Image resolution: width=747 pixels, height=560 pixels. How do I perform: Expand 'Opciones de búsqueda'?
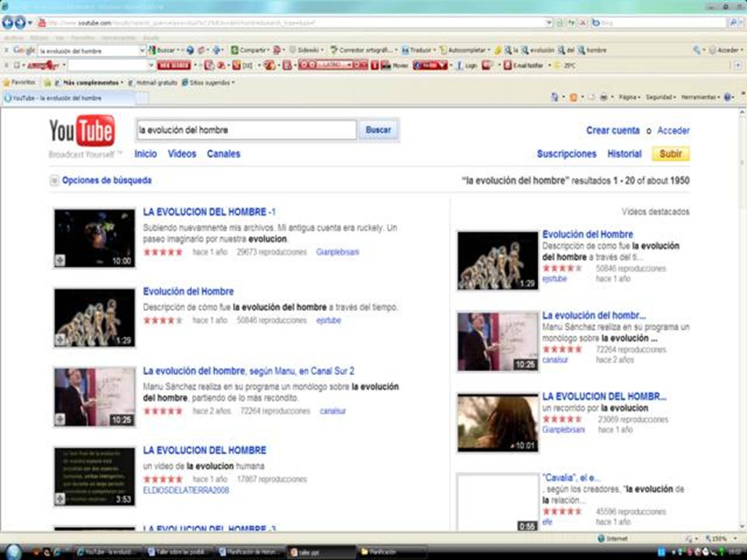click(x=101, y=180)
